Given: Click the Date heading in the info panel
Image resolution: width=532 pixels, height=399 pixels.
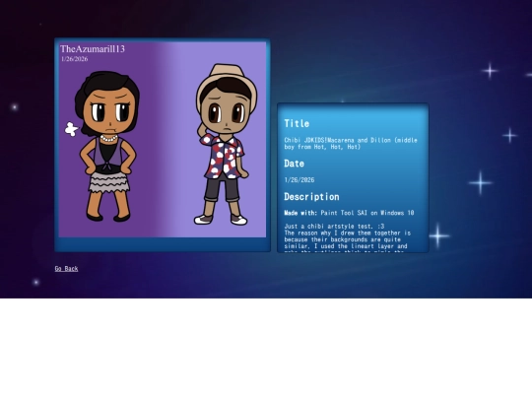Looking at the screenshot, I should [x=294, y=164].
